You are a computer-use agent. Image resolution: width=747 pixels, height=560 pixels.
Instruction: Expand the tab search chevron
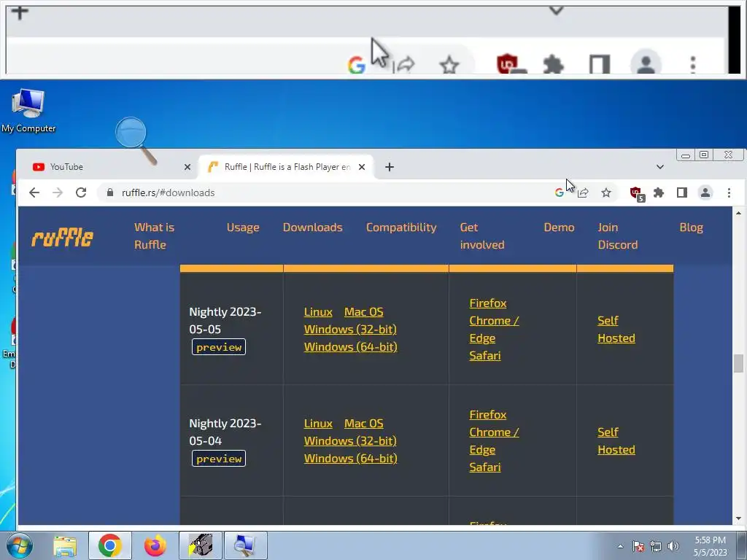(659, 167)
